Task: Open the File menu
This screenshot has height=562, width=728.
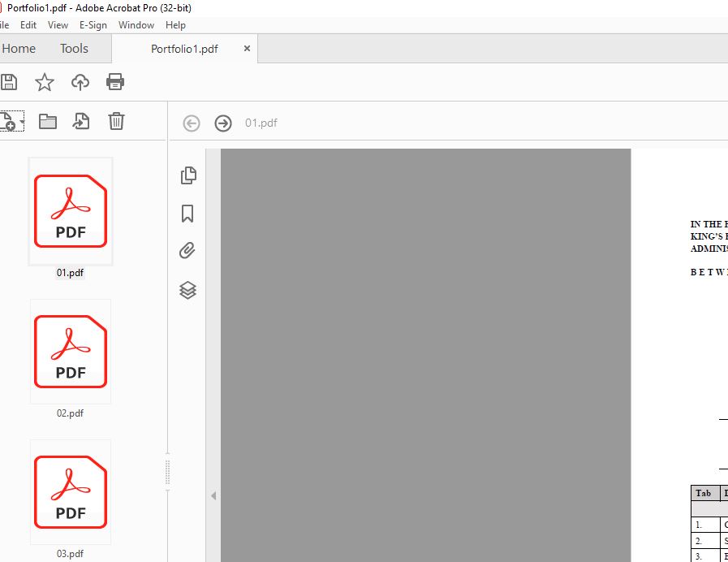Action: (4, 25)
